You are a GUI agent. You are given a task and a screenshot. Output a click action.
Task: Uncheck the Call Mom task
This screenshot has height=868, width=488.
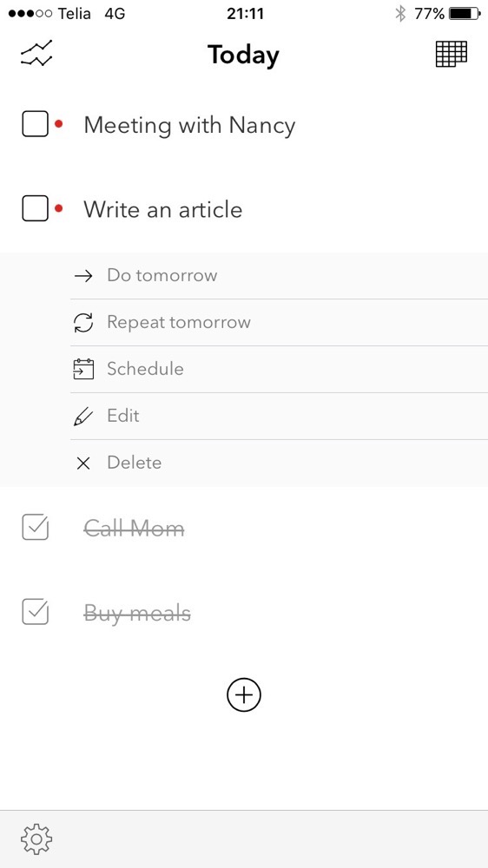(x=35, y=528)
